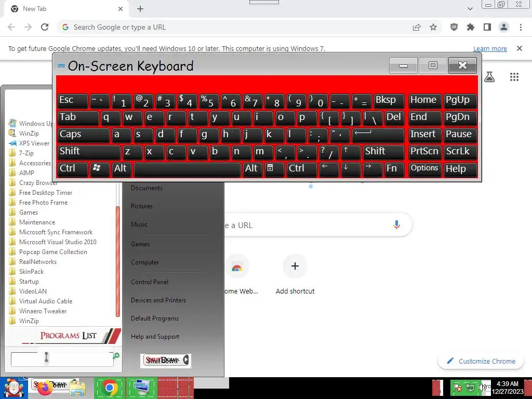Click Bksp key on keyboard
The width and height of the screenshot is (532, 399).
coord(389,101)
